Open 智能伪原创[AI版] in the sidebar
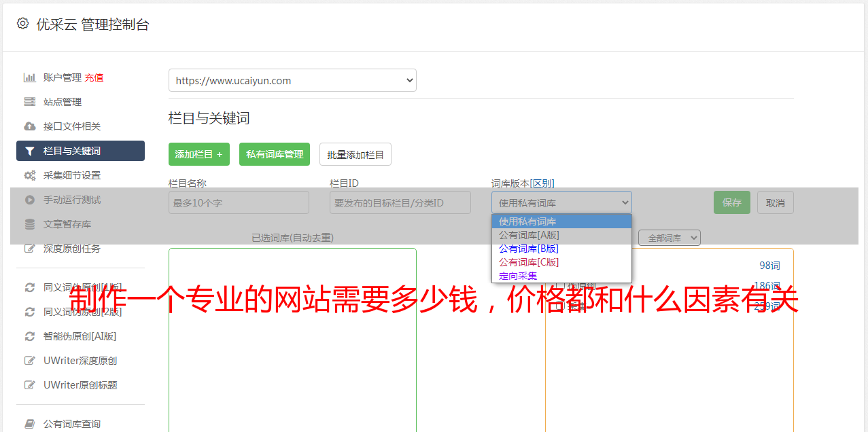The width and height of the screenshot is (868, 432). (x=80, y=336)
